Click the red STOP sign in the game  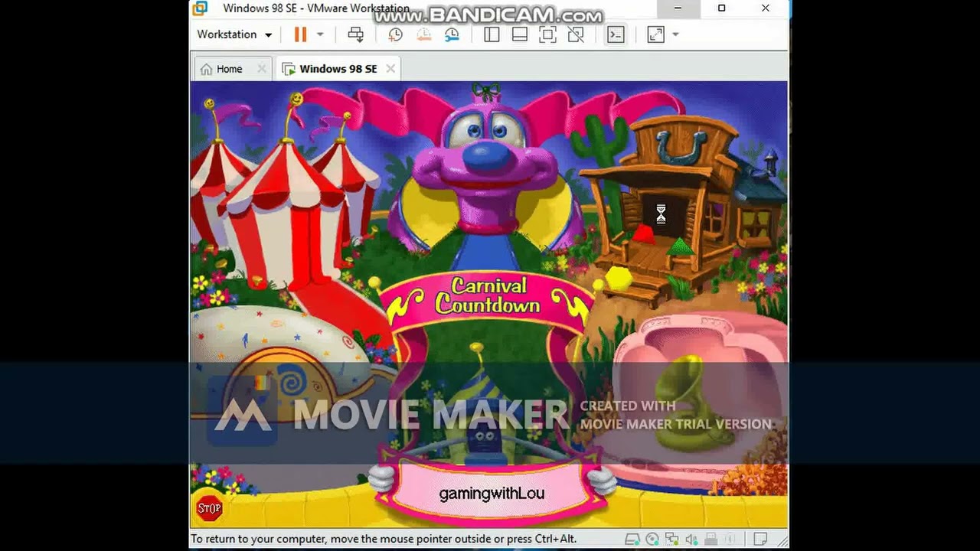point(209,508)
